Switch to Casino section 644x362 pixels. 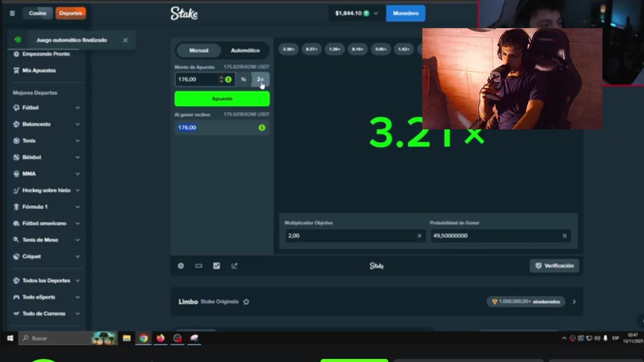38,13
